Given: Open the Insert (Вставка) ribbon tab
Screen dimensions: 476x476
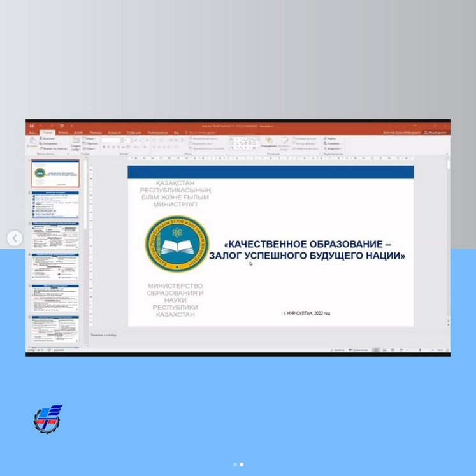Looking at the screenshot, I should click(x=63, y=133).
